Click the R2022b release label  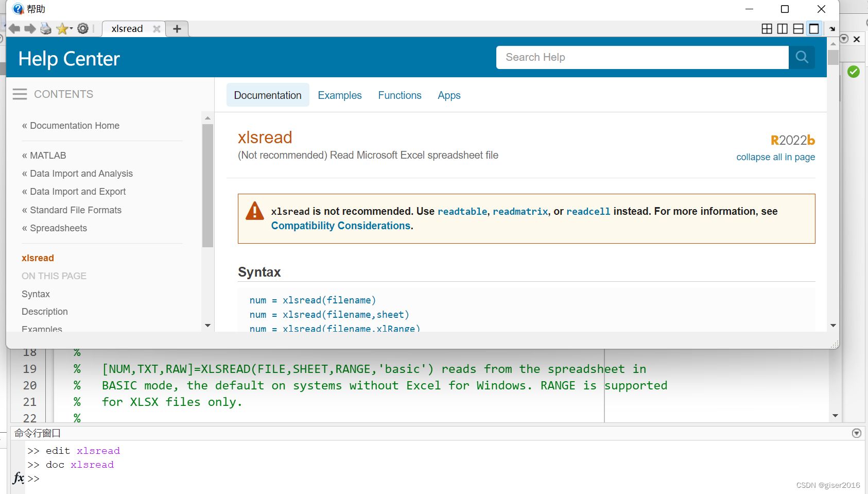793,140
